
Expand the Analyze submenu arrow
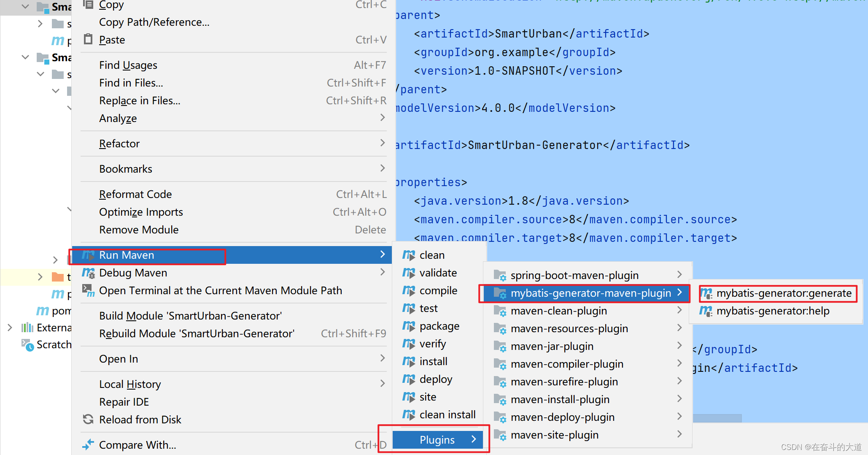tap(382, 118)
